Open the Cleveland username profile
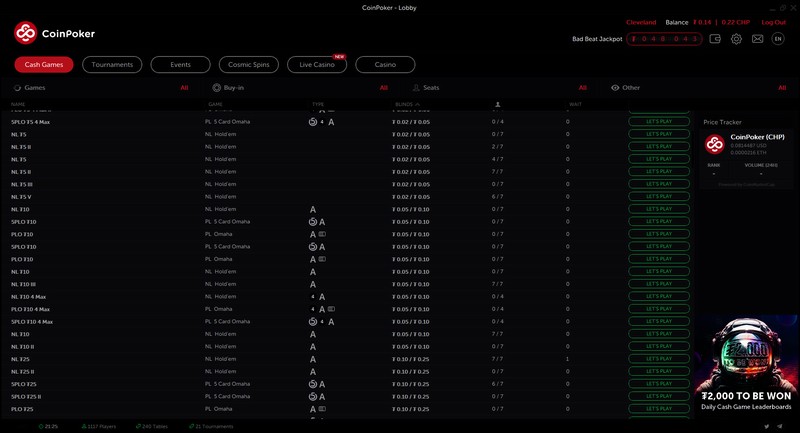 coord(641,22)
